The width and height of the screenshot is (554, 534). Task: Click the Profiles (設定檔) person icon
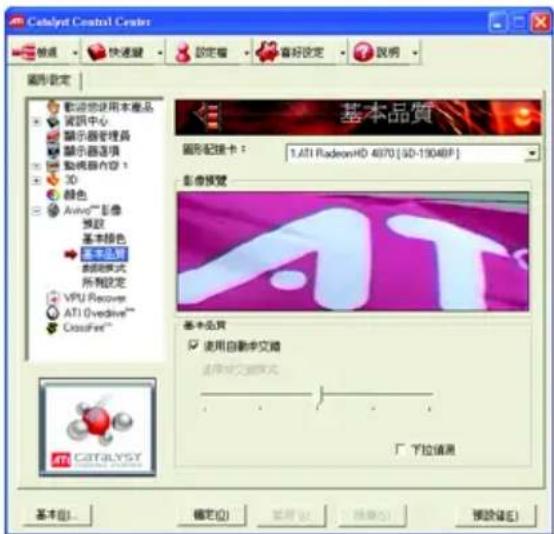coord(183,53)
